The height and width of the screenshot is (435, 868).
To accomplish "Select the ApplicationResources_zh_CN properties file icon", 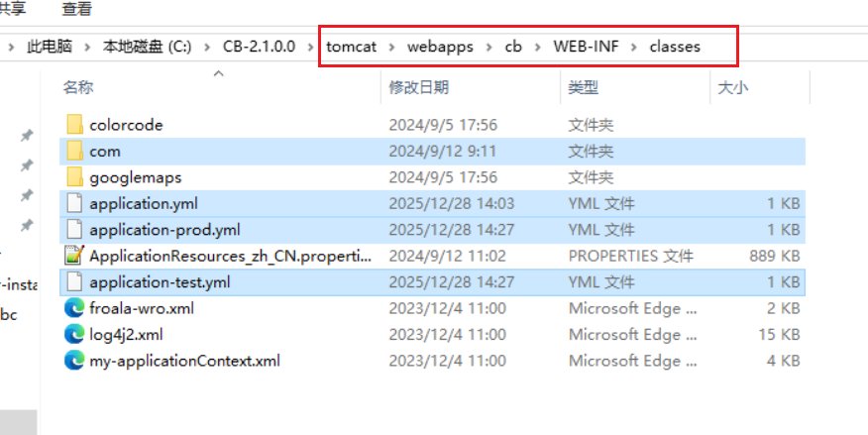I will click(x=74, y=256).
